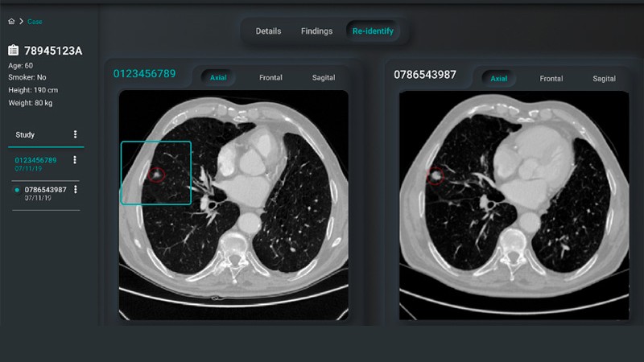Switch left viewer to Frontal view

(x=270, y=78)
